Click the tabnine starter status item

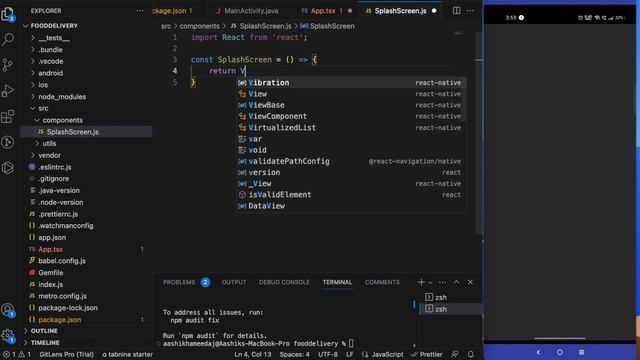(x=127, y=354)
